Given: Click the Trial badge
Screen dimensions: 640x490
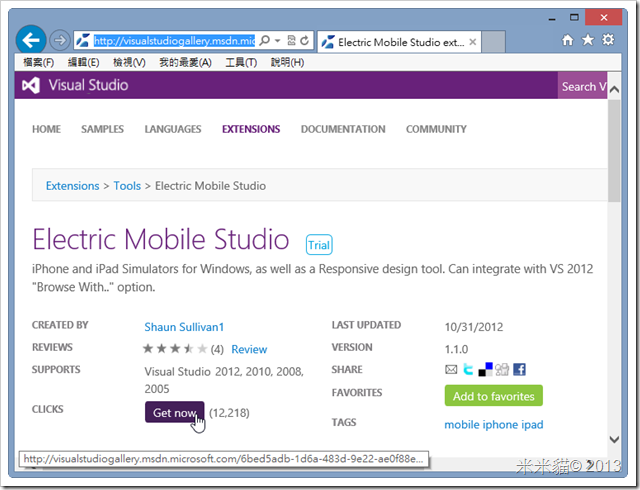Looking at the screenshot, I should tap(319, 245).
